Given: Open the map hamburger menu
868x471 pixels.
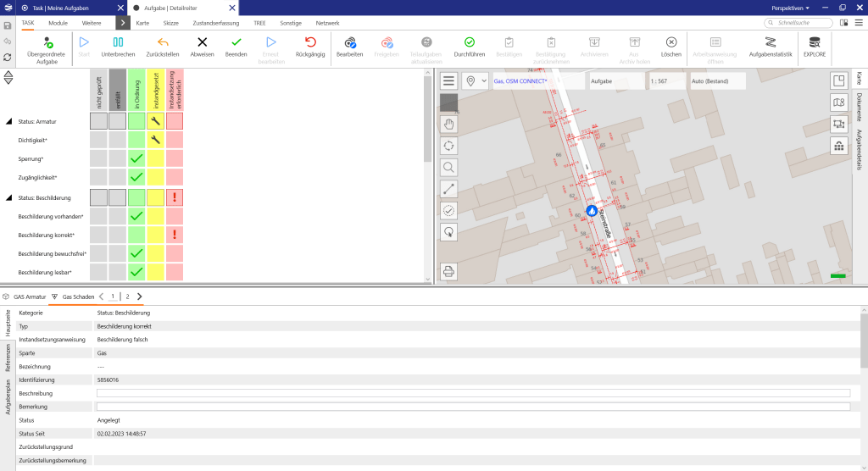Looking at the screenshot, I should (448, 80).
